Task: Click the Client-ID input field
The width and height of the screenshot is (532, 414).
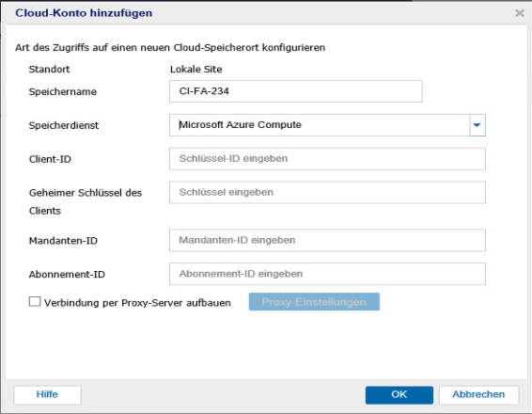Action: pyautogui.click(x=327, y=159)
